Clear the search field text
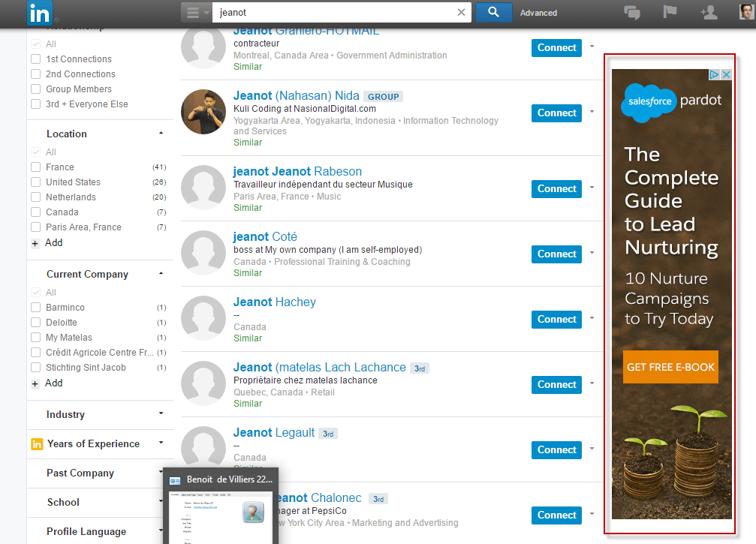Viewport: 756px width, 544px height. click(x=462, y=13)
